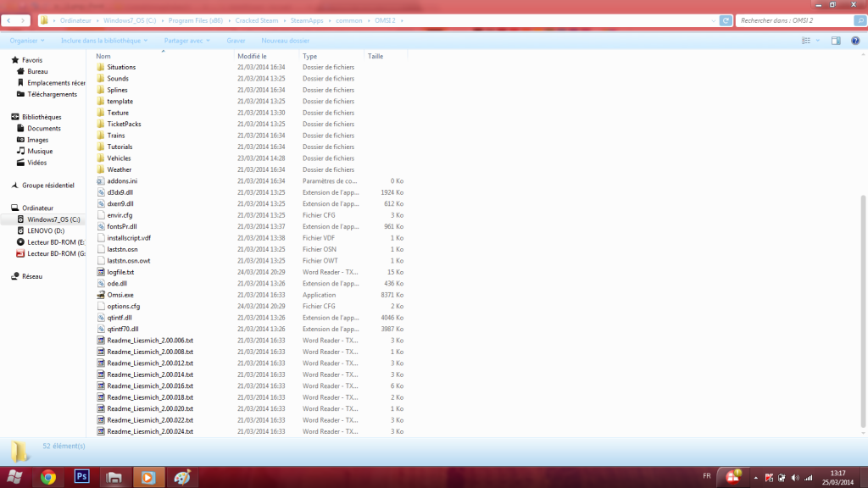Select Windows7_OS (C:) in navigation tree
Viewport: 868px width, 488px height.
point(53,219)
